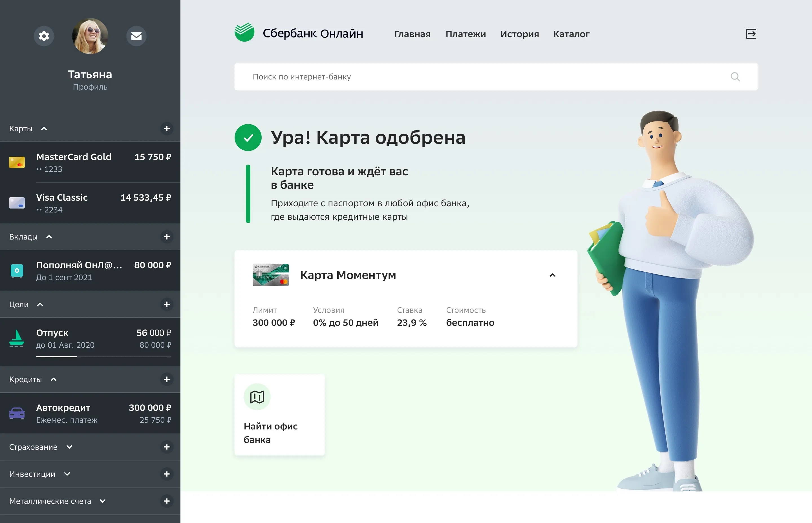This screenshot has width=812, height=523.
Task: Focus the Поиск по интернет-банку field
Action: pos(496,77)
